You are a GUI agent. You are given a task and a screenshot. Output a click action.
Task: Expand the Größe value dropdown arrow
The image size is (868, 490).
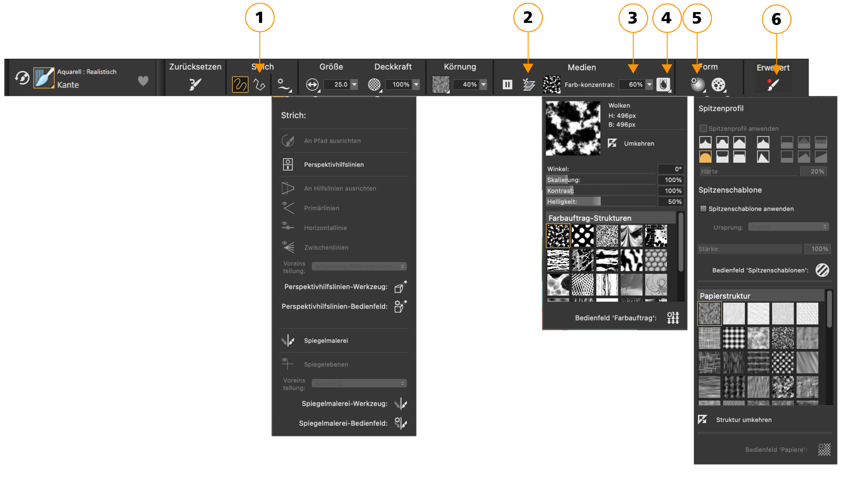(x=355, y=85)
